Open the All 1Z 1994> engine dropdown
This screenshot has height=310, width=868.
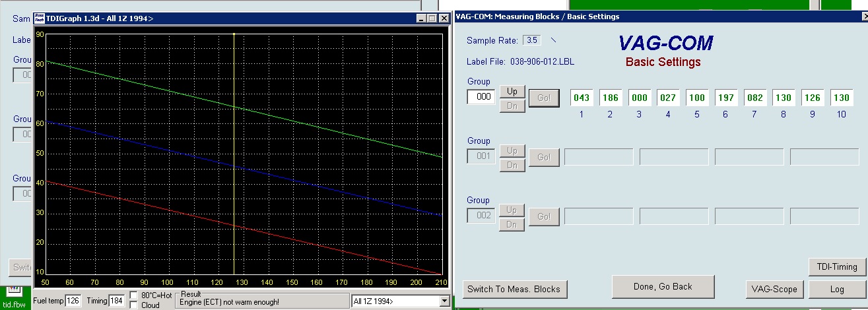tap(444, 301)
